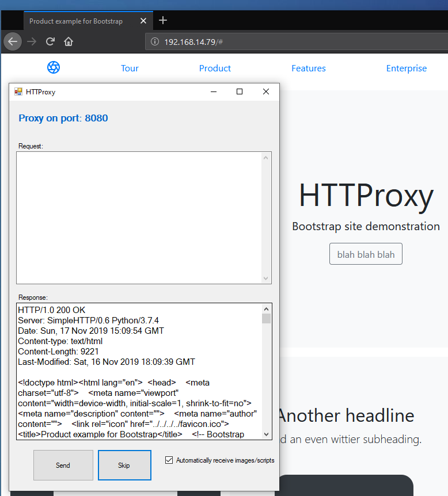The height and width of the screenshot is (496, 448).
Task: Click the 'Server: SimpleHTTP/0.6 Python/3.7.4' line
Action: [x=88, y=321]
